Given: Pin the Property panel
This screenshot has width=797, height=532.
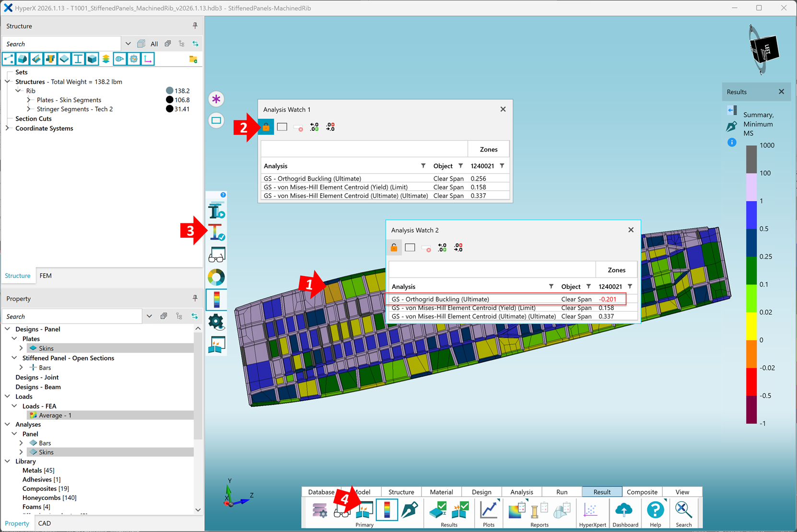Looking at the screenshot, I should pyautogui.click(x=195, y=298).
